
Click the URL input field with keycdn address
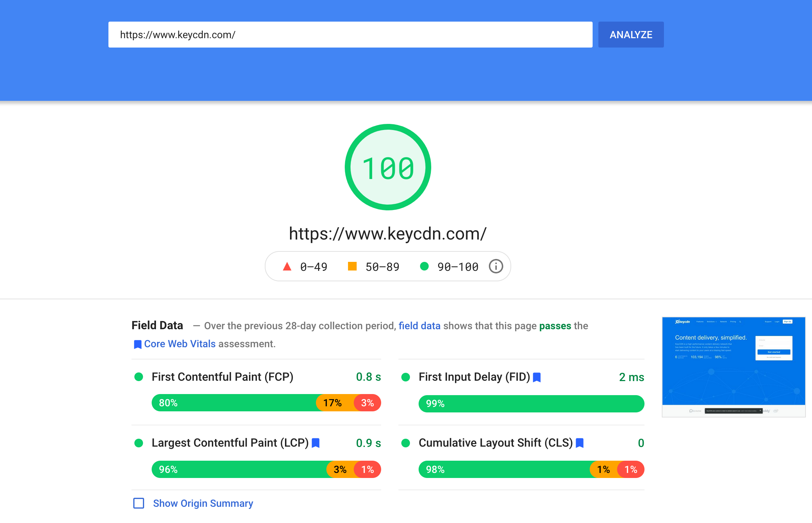click(x=350, y=35)
